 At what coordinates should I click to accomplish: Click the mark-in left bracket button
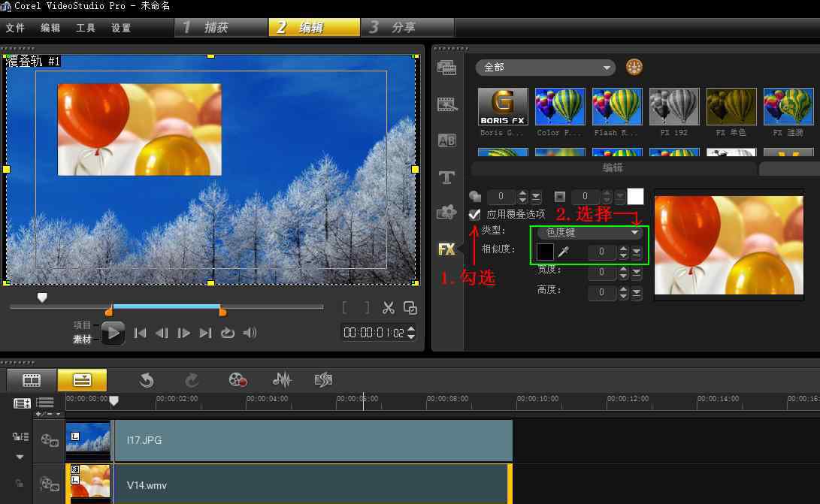[x=344, y=308]
